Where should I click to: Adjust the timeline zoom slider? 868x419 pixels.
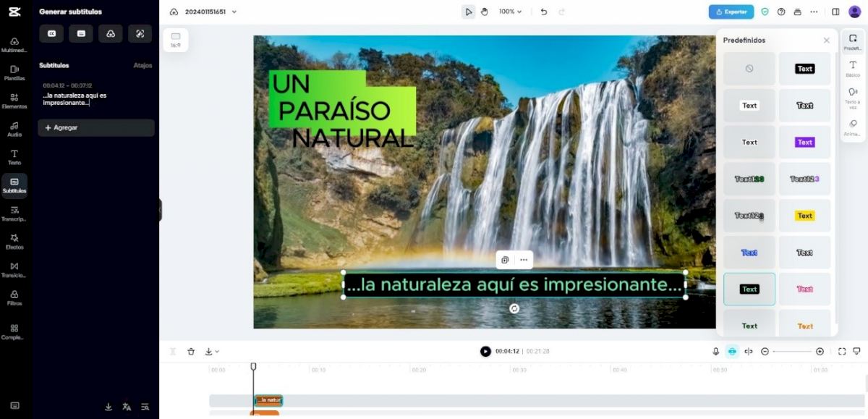click(x=793, y=352)
